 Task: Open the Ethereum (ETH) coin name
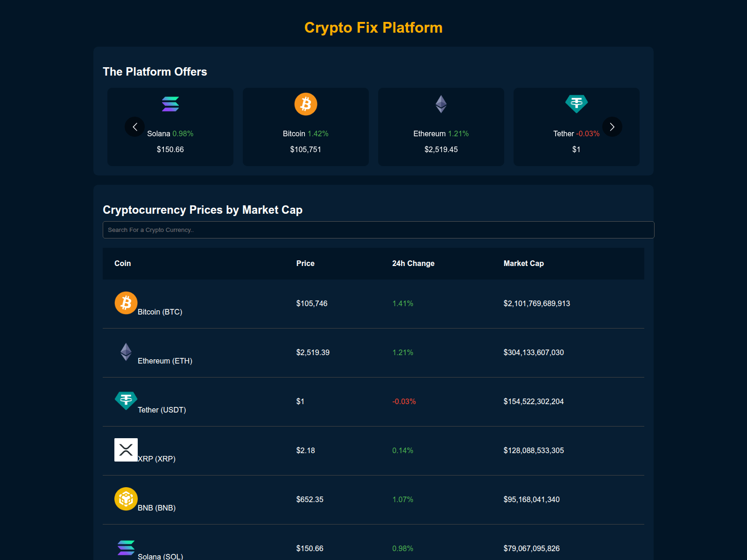click(165, 361)
